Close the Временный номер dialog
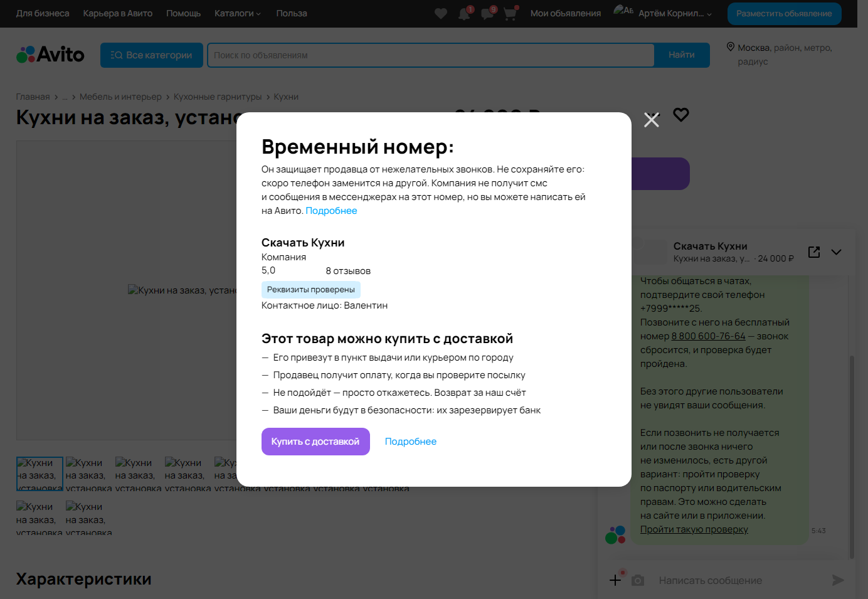This screenshot has width=868, height=599. click(652, 120)
